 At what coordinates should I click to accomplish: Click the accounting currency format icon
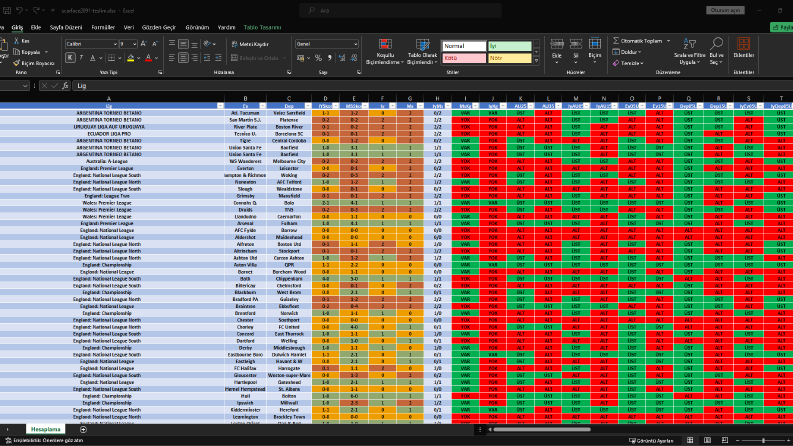coord(301,58)
